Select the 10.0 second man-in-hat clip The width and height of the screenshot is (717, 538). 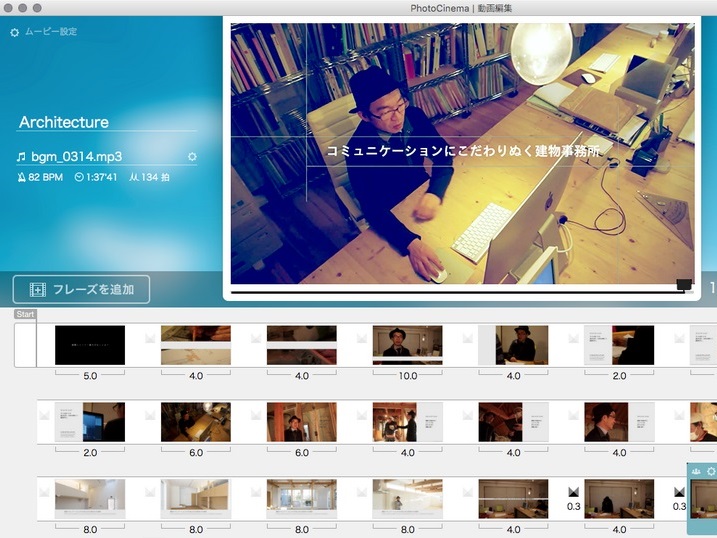pos(407,345)
